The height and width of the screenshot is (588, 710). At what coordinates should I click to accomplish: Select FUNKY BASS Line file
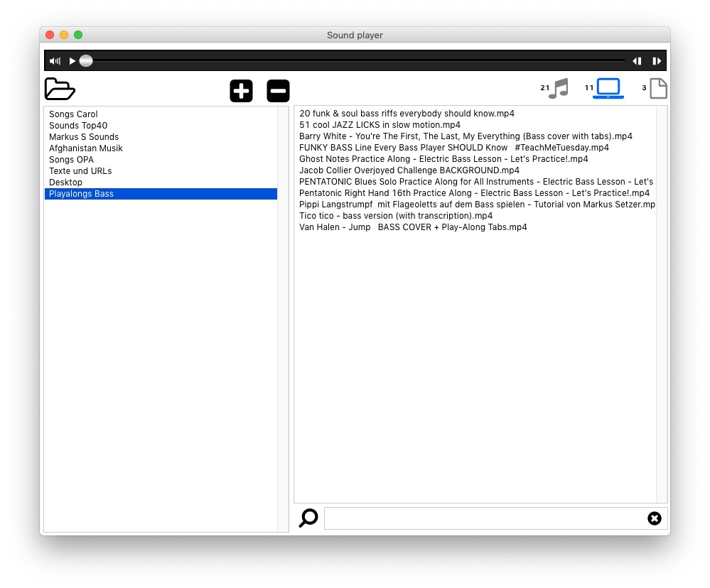coord(475,148)
